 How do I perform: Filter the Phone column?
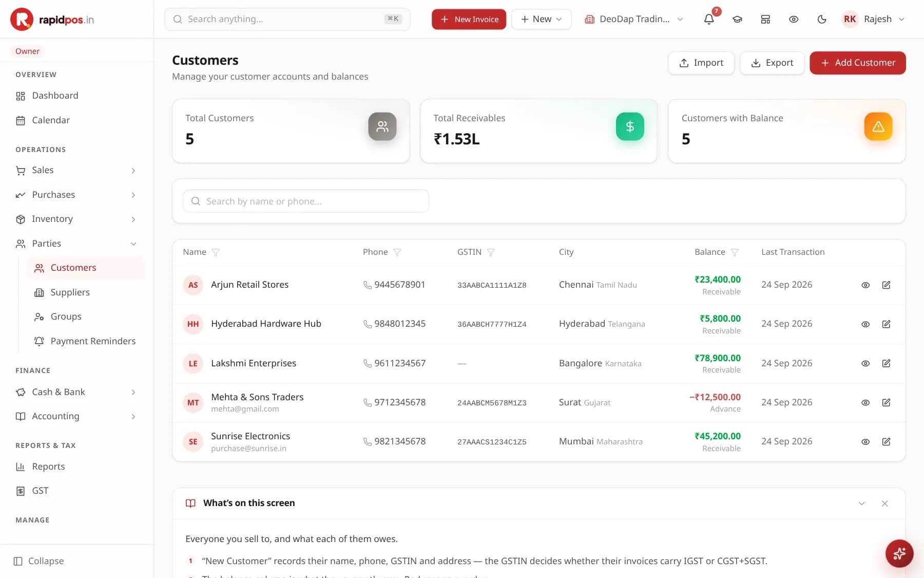pos(397,252)
